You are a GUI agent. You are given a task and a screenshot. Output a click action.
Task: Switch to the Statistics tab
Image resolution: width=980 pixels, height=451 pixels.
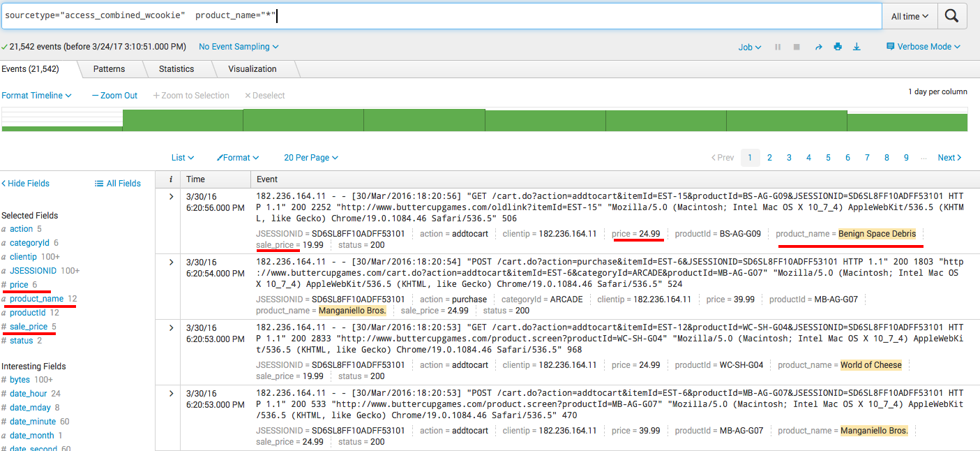(x=179, y=68)
